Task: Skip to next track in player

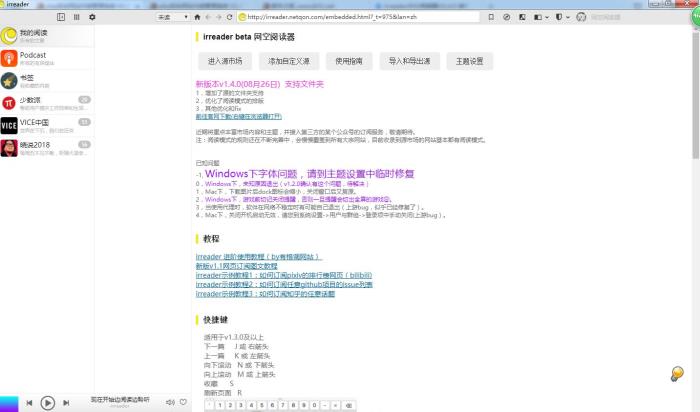Action: click(x=66, y=403)
